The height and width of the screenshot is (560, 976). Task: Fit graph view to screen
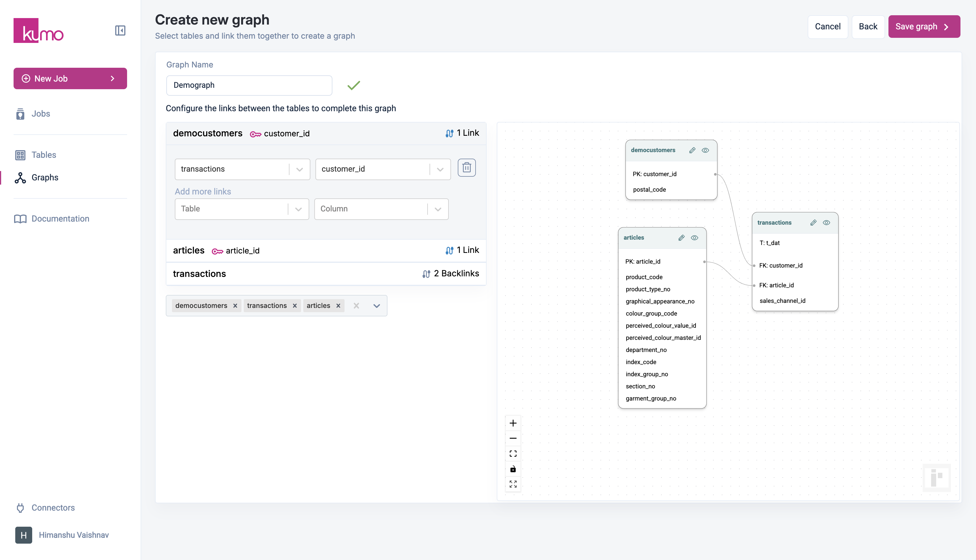click(513, 454)
